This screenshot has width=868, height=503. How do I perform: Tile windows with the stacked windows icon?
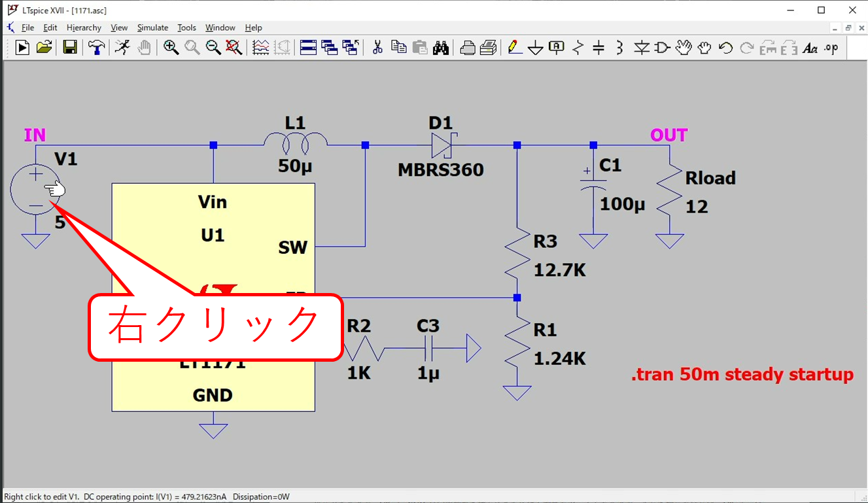pos(309,47)
